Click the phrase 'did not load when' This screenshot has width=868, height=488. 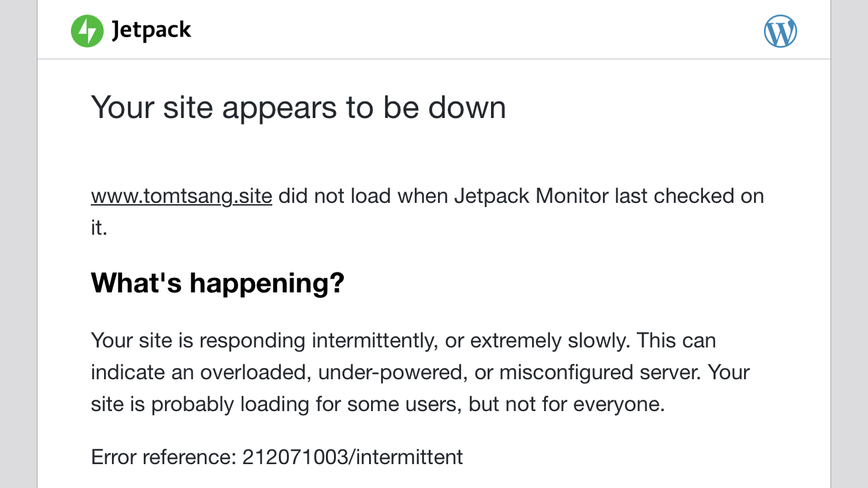363,196
